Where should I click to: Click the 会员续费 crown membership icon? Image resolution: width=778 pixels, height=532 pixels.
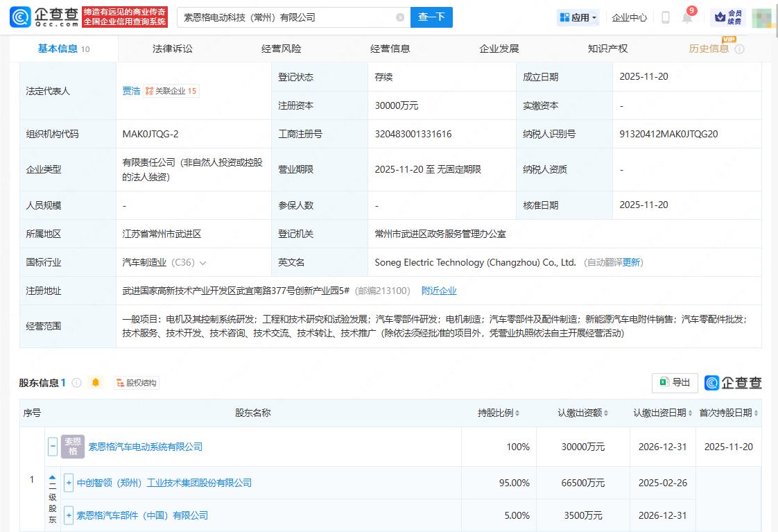coord(728,17)
